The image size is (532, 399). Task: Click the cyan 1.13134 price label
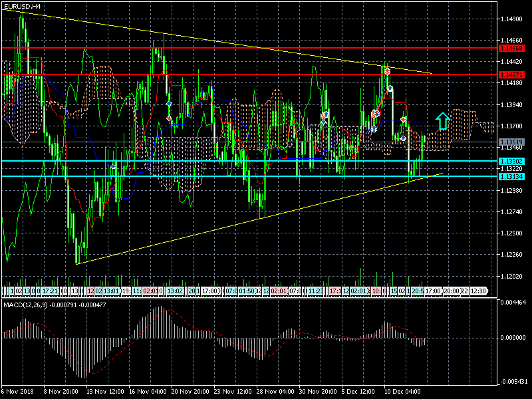(x=511, y=176)
